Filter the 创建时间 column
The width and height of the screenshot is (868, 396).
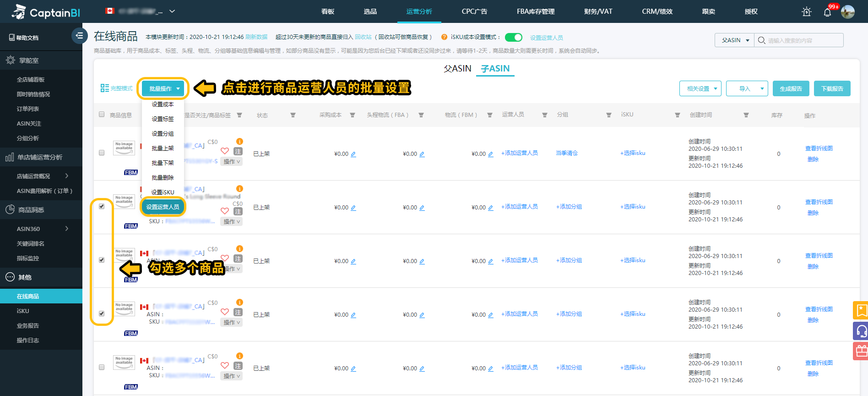click(x=746, y=115)
